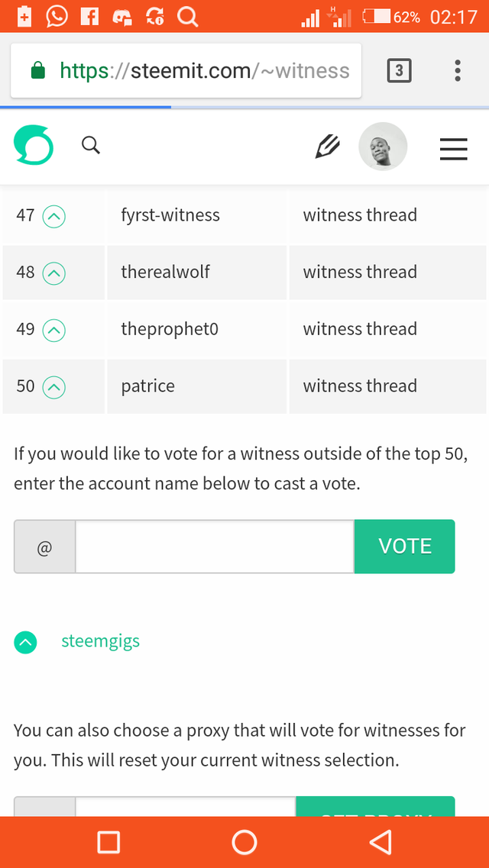
Task: Open fyrst-witness witness thread link
Action: pyautogui.click(x=360, y=215)
